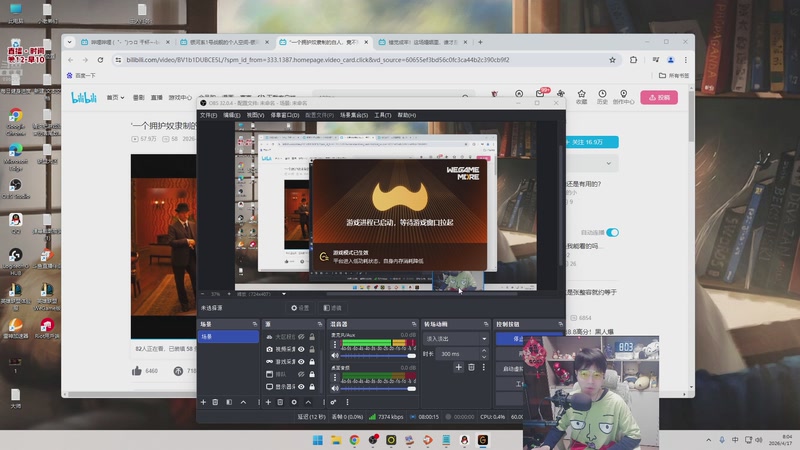Switch to first Chrome tab 哔哩哔哩

click(125, 42)
